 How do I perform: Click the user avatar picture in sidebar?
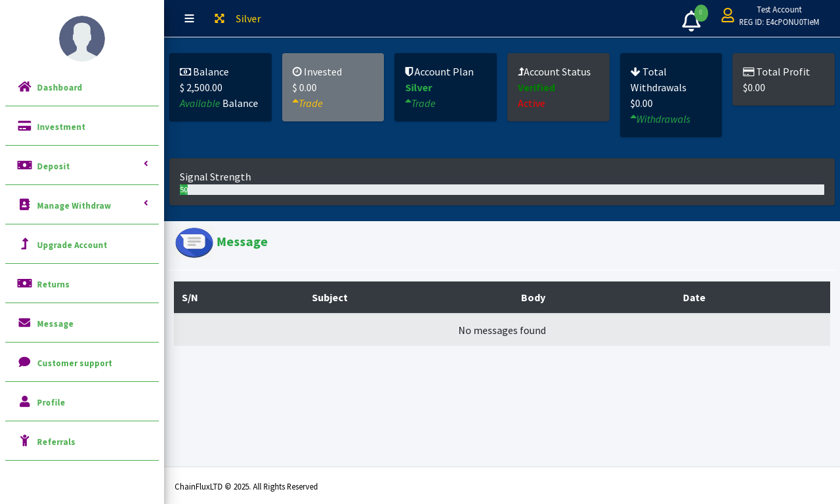pos(82,39)
